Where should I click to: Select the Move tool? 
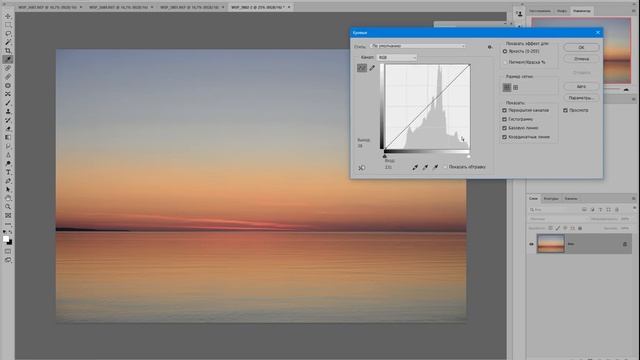point(8,16)
